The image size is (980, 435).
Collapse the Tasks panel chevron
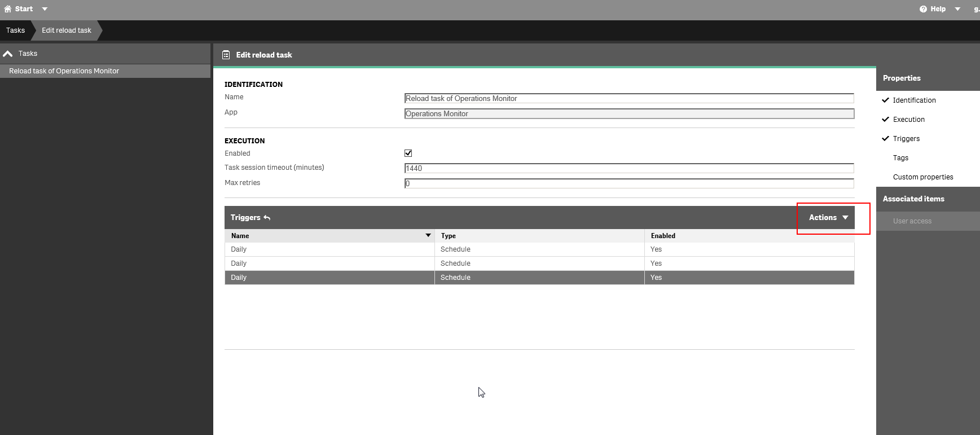[x=8, y=54]
